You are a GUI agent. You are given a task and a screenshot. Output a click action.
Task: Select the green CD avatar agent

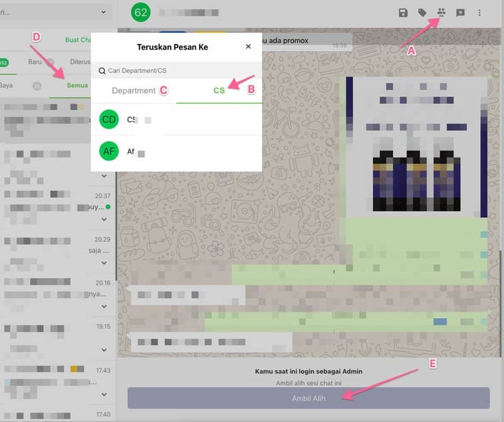(x=109, y=120)
